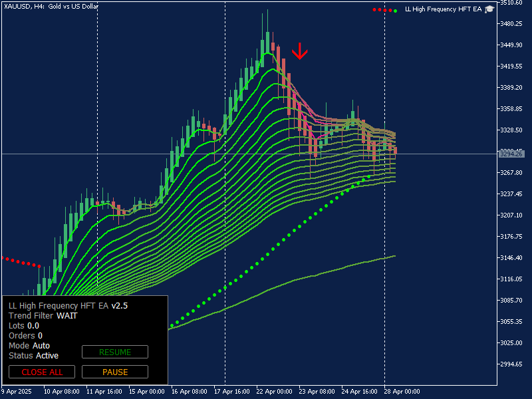
Task: Click the 3146.40 price scale label
Action: tap(511, 258)
